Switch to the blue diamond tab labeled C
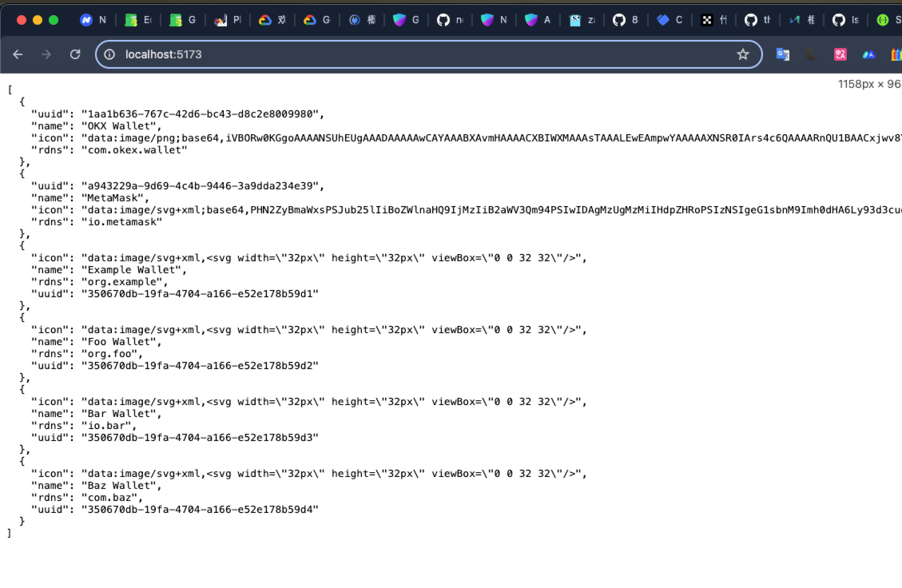This screenshot has height=588, width=902. pyautogui.click(x=670, y=20)
